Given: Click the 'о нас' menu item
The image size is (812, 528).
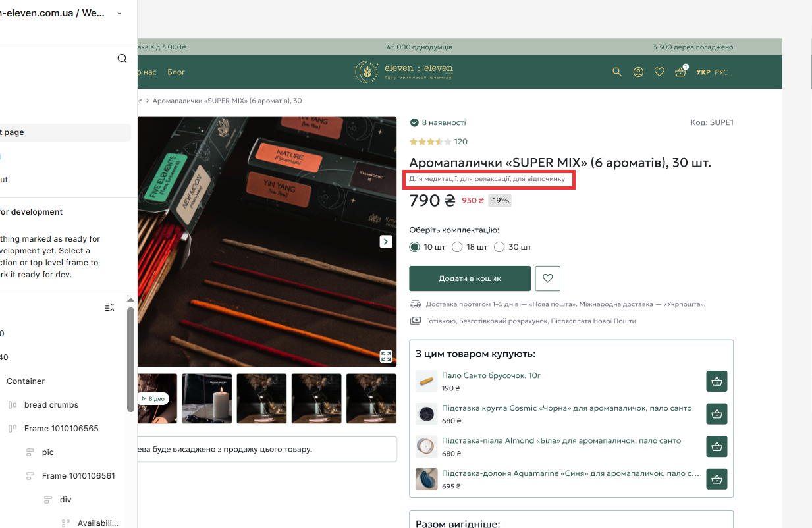Looking at the screenshot, I should (147, 72).
